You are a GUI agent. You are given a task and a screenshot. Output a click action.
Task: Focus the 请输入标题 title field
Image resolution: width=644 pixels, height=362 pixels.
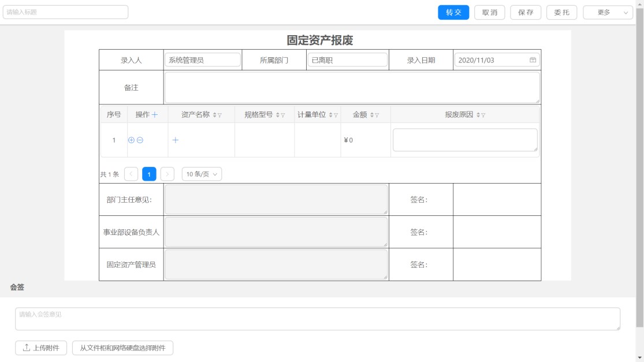tap(66, 12)
